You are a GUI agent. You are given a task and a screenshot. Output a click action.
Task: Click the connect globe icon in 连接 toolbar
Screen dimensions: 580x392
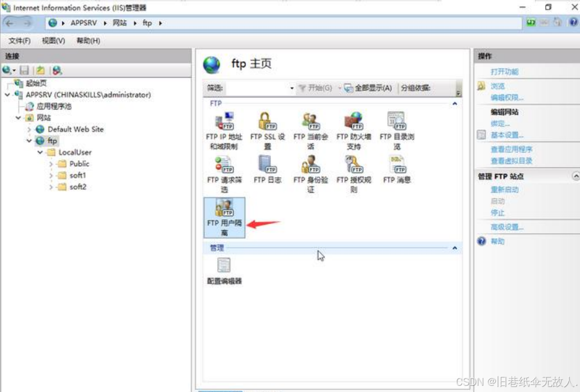tap(8, 70)
